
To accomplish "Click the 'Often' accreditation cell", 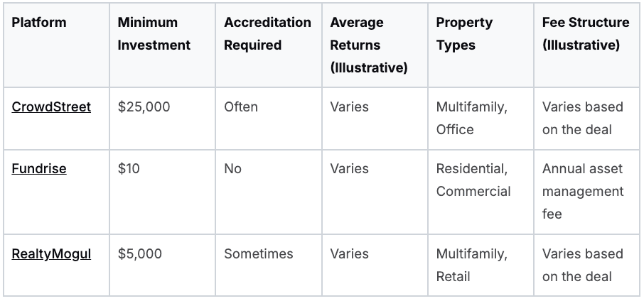I will click(241, 107).
